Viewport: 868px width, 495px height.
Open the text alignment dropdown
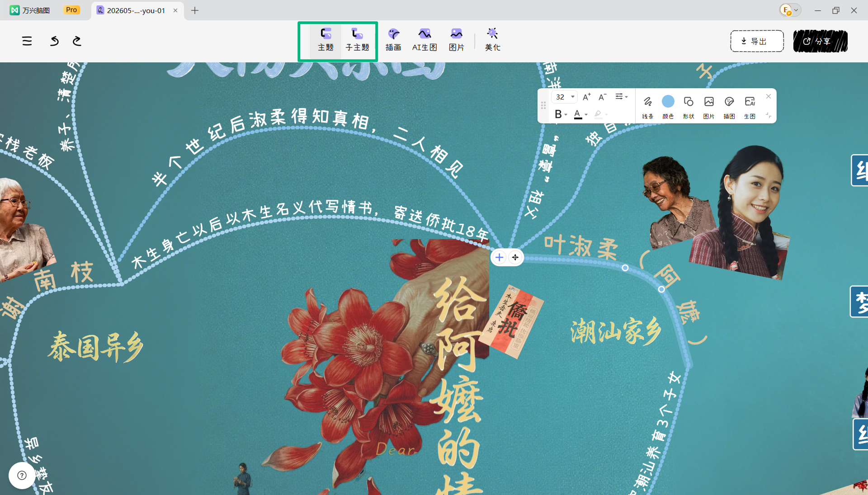pyautogui.click(x=621, y=97)
